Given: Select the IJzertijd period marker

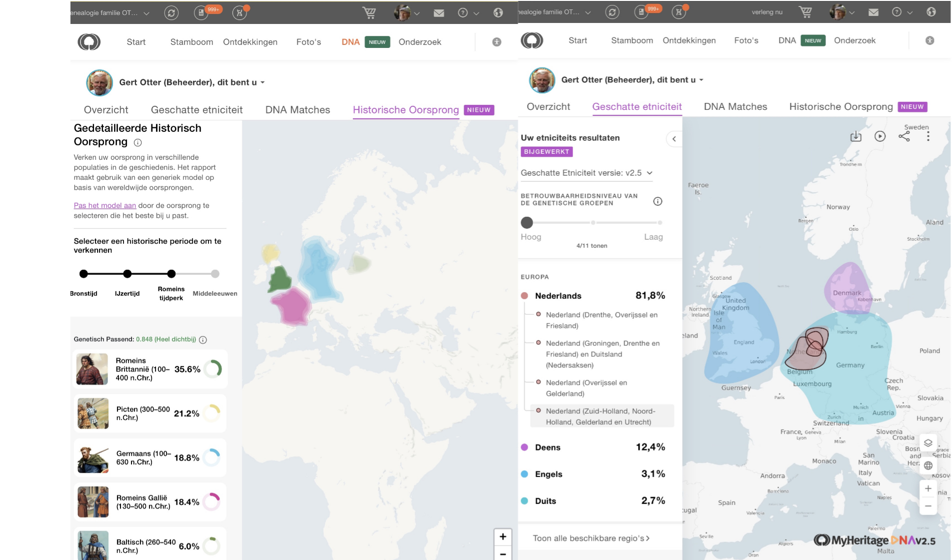Looking at the screenshot, I should pos(127,274).
